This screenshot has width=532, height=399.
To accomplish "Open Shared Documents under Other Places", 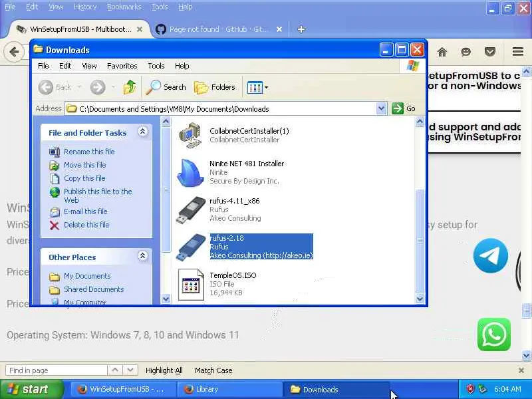I will click(x=94, y=289).
